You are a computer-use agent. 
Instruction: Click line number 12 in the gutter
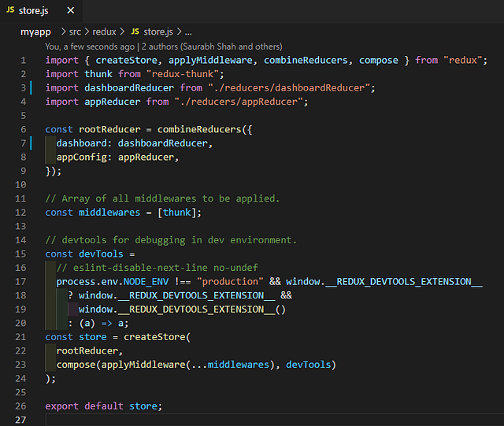click(23, 212)
